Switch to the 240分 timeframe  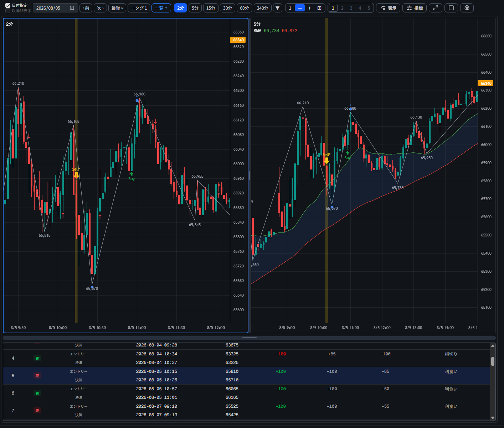point(262,8)
